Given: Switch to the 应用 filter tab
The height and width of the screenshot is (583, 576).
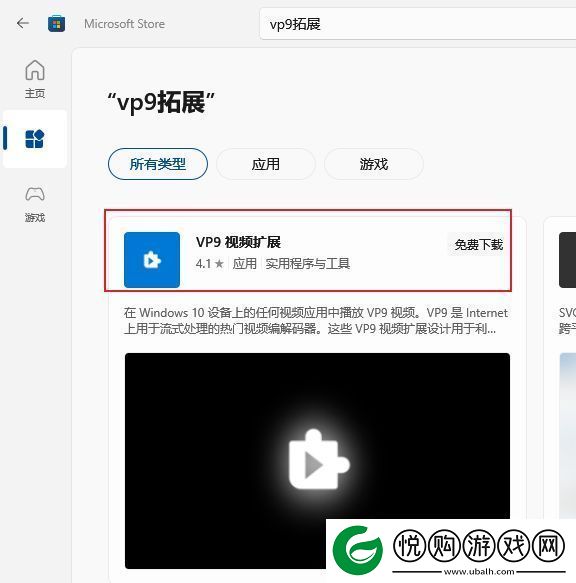Looking at the screenshot, I should [266, 164].
